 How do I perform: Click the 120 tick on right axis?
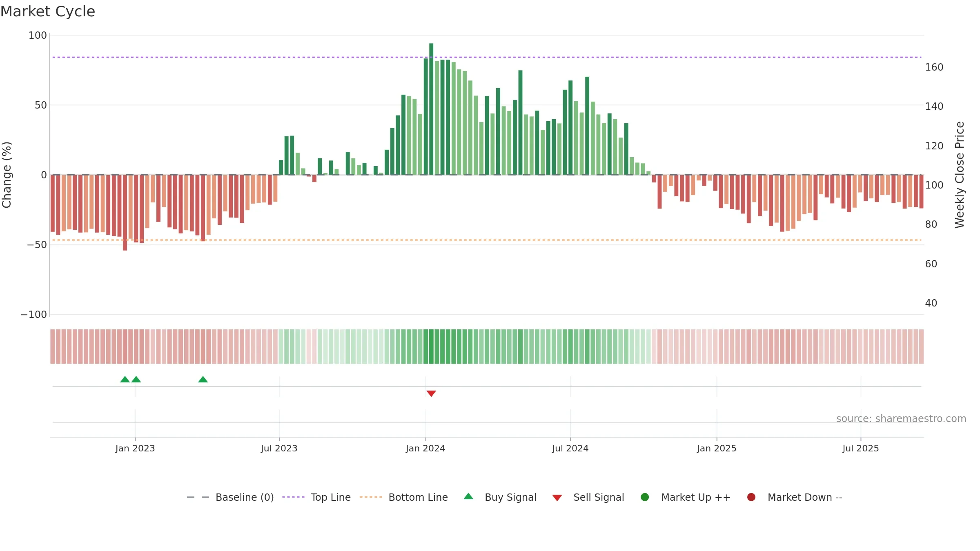pos(934,146)
